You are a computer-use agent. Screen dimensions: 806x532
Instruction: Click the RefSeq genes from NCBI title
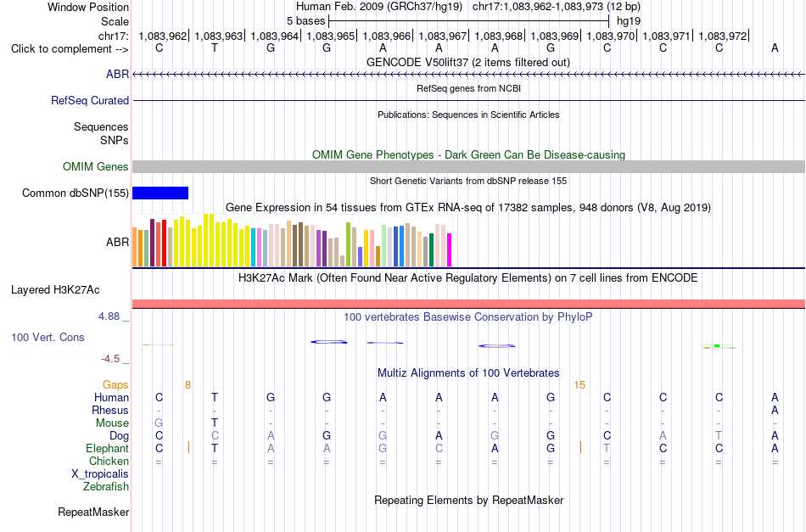pos(469,88)
